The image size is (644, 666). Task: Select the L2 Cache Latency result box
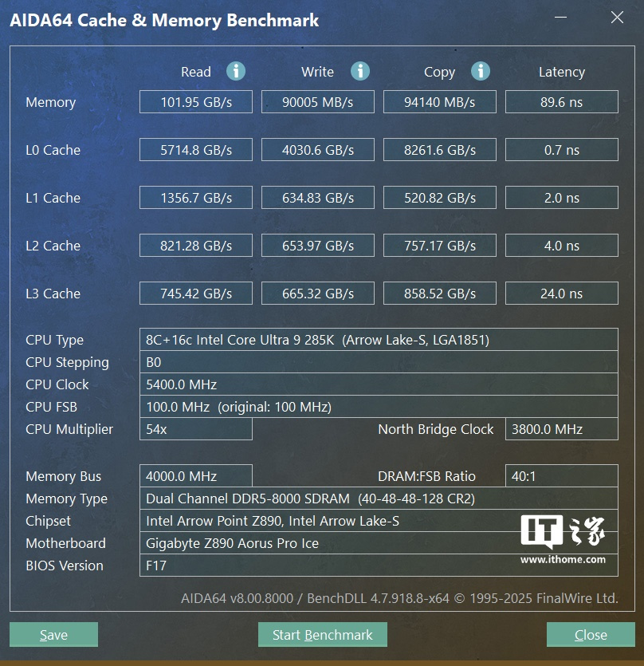[x=561, y=246]
